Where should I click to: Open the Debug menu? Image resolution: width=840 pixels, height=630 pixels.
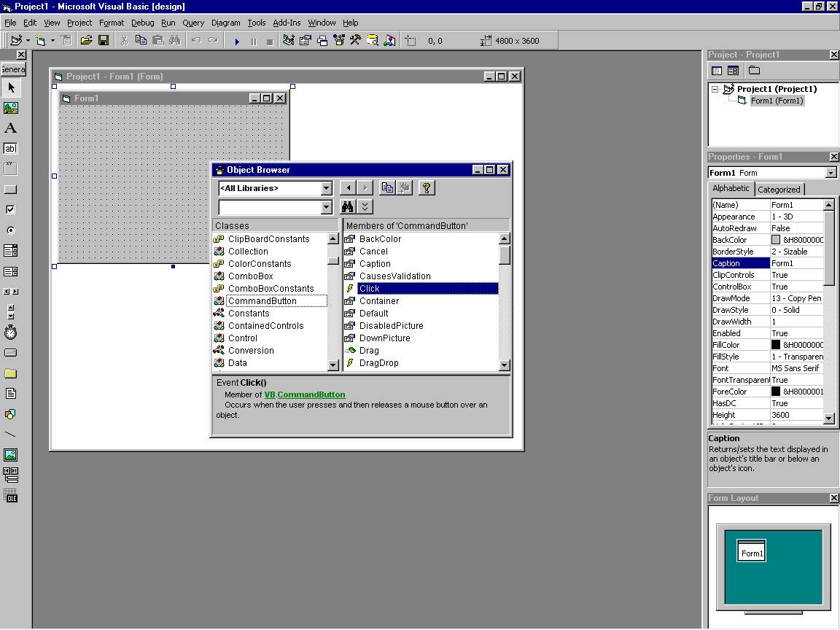(x=142, y=23)
